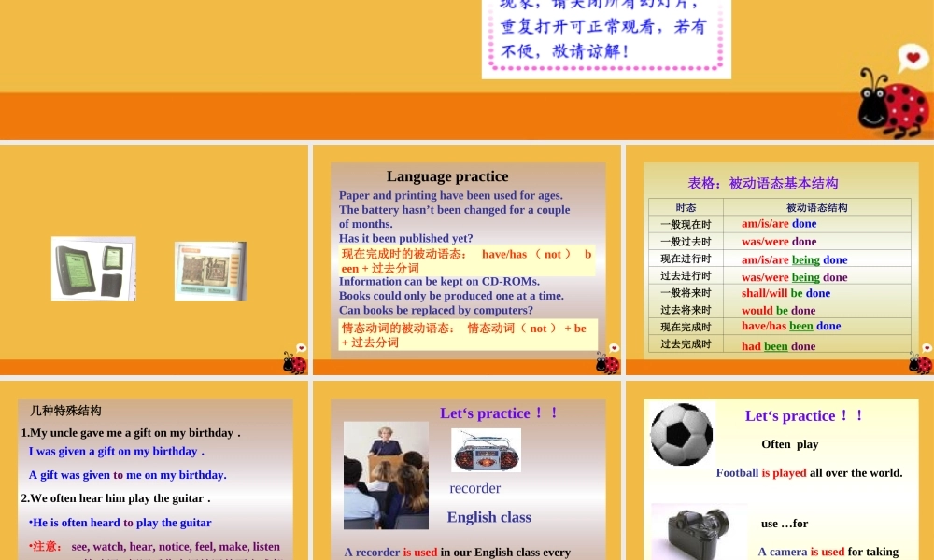Image resolution: width=934 pixels, height=560 pixels.
Task: Click the '时态' table header
Action: point(686,207)
